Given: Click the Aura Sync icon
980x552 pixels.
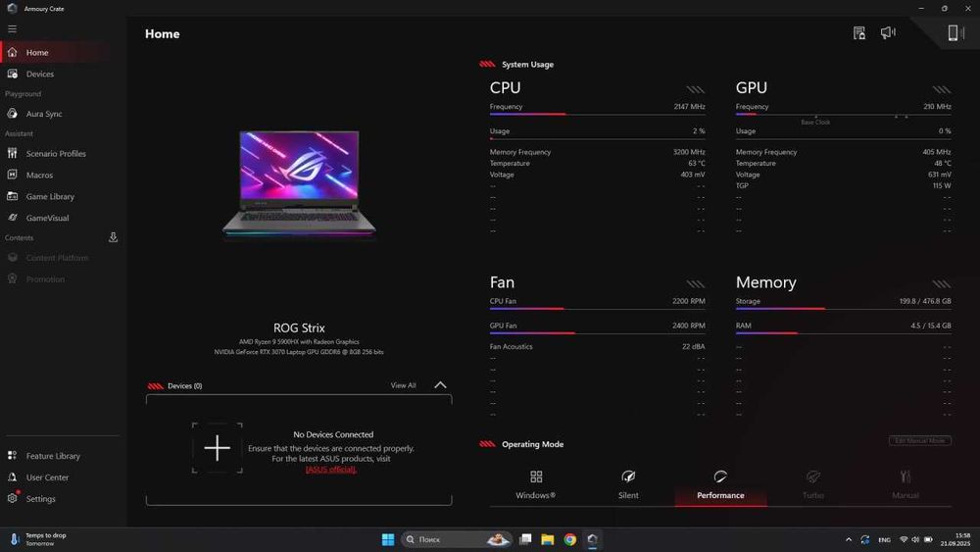Looking at the screenshot, I should tap(13, 114).
